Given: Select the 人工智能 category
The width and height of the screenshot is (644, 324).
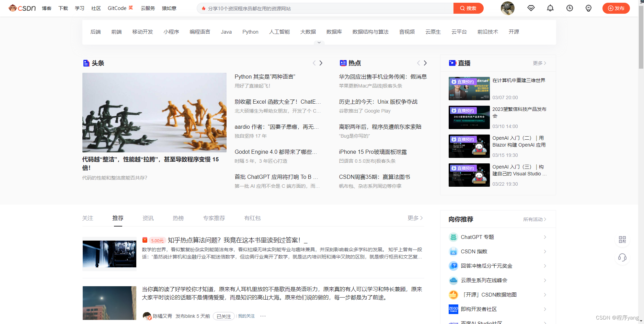Looking at the screenshot, I should pos(279,32).
